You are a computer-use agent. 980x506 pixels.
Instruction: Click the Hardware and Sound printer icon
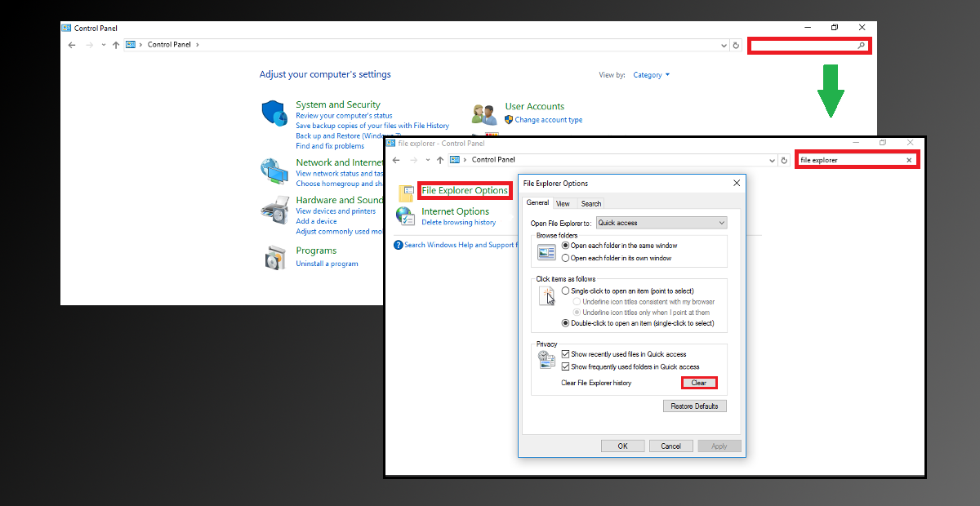click(x=274, y=211)
